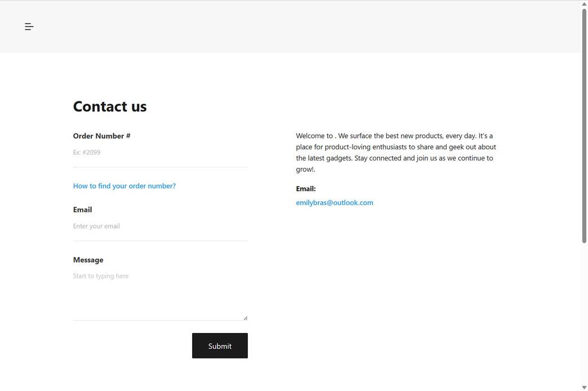Click the Order Number input field
This screenshot has width=588, height=391.
[160, 153]
